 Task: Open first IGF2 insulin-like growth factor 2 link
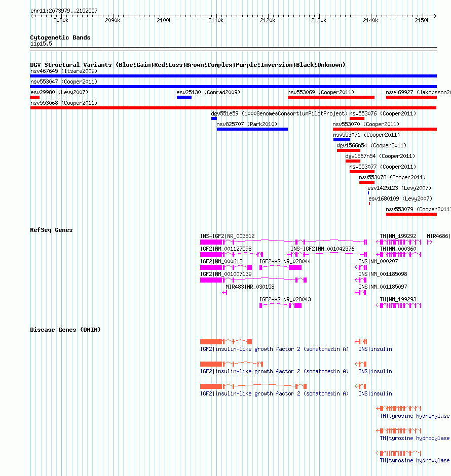point(274,349)
